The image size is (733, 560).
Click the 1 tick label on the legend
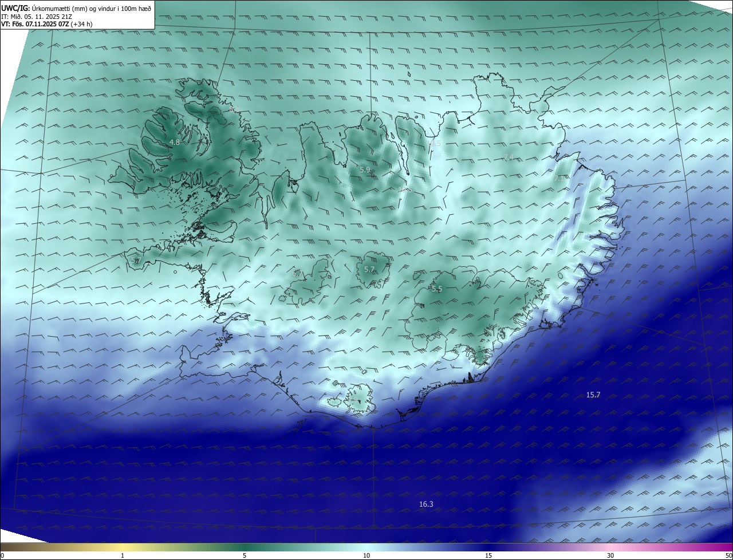[123, 555]
